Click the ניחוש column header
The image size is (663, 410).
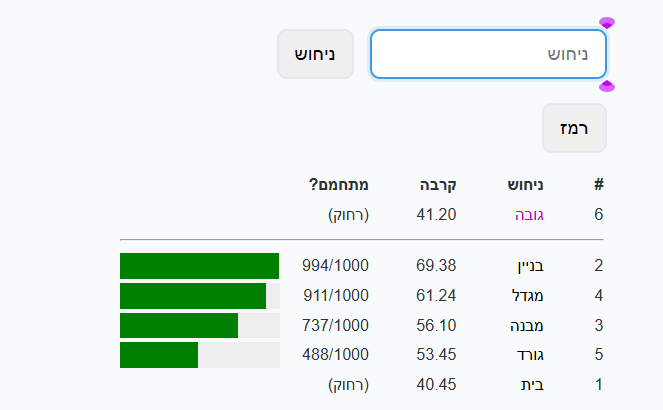525,184
